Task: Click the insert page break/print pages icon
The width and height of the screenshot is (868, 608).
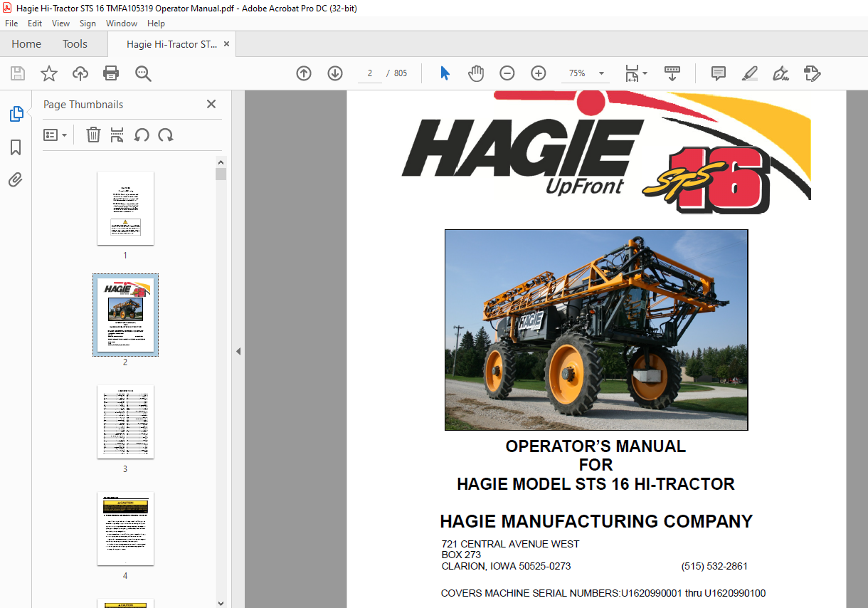Action: point(117,135)
